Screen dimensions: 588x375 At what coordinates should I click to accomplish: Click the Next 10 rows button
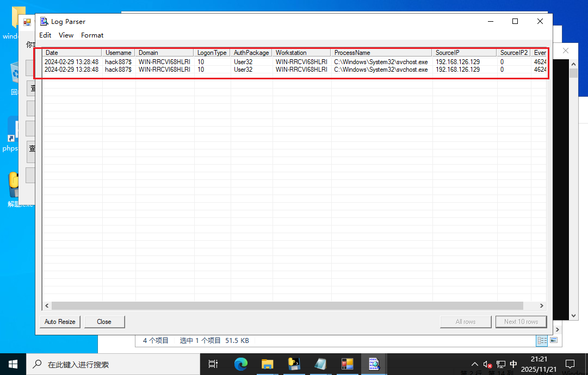click(x=521, y=322)
